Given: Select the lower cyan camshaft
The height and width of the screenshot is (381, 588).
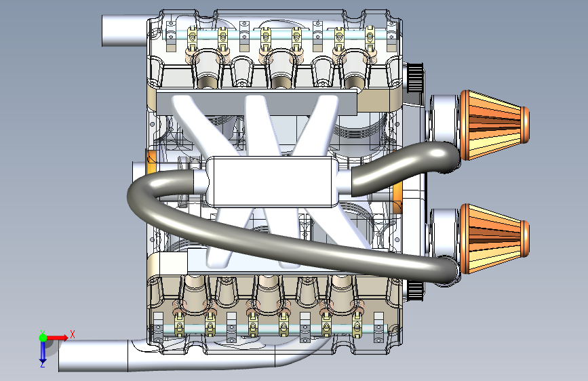Looking at the screenshot, I should point(269,329).
